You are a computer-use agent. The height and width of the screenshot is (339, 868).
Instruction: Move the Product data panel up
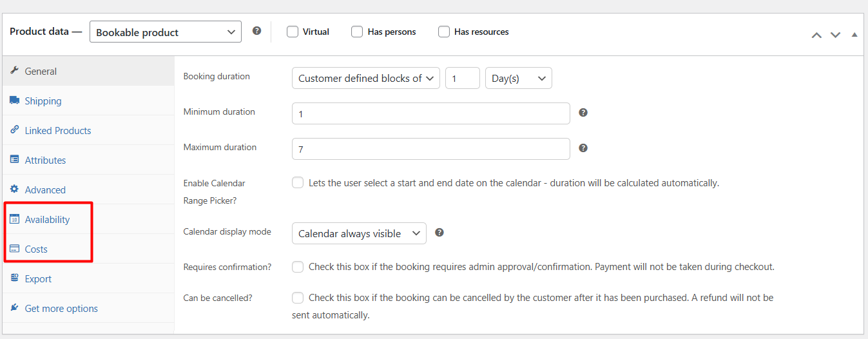816,35
